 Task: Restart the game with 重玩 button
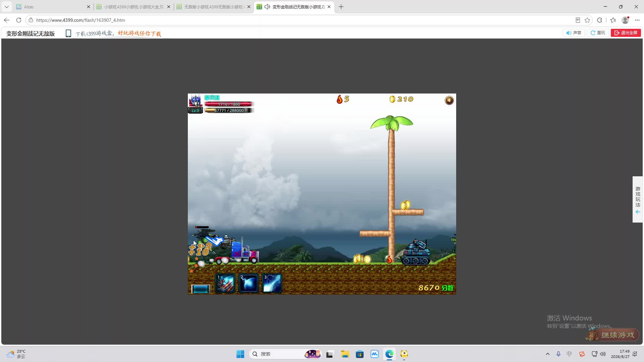(x=598, y=33)
